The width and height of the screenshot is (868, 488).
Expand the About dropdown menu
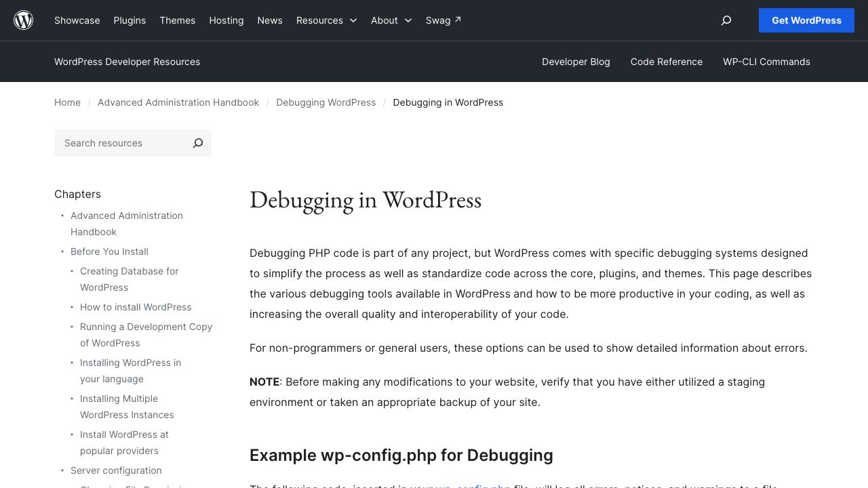pos(391,20)
